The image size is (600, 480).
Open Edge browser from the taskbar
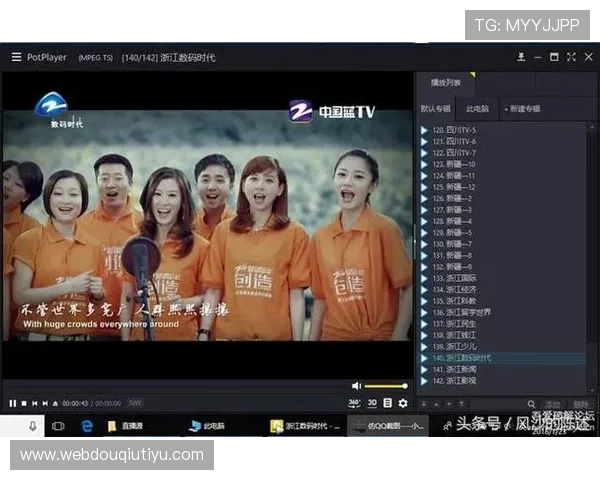pyautogui.click(x=86, y=426)
